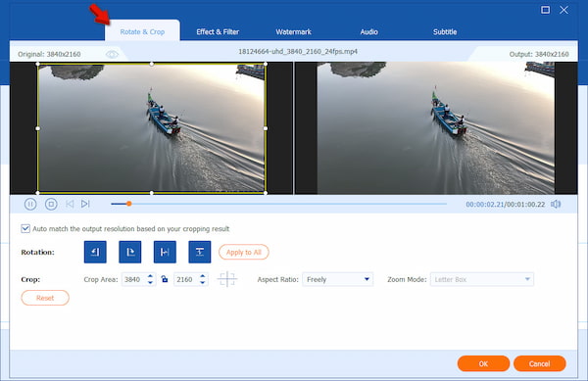
Task: Confirm changes with OK
Action: pyautogui.click(x=483, y=363)
